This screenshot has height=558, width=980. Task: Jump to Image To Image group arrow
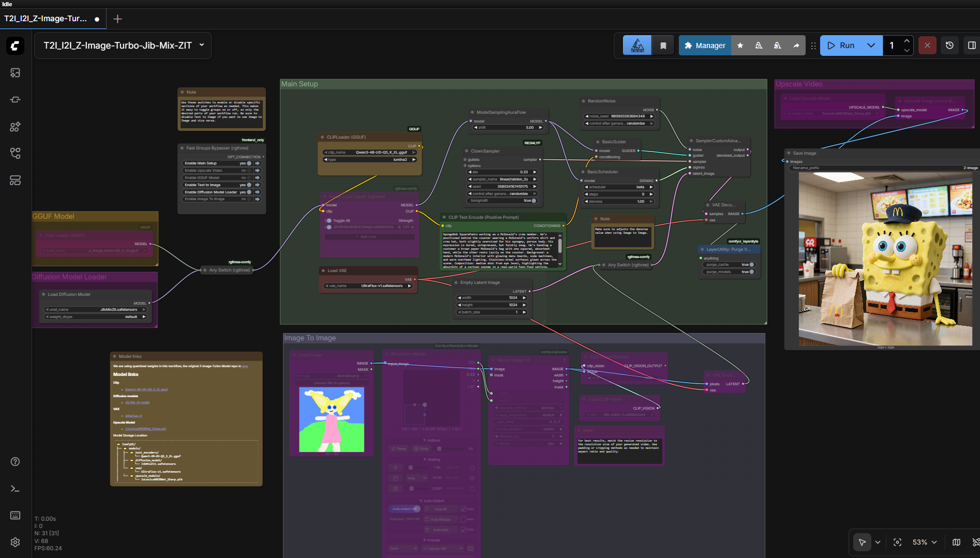pyautogui.click(x=257, y=199)
